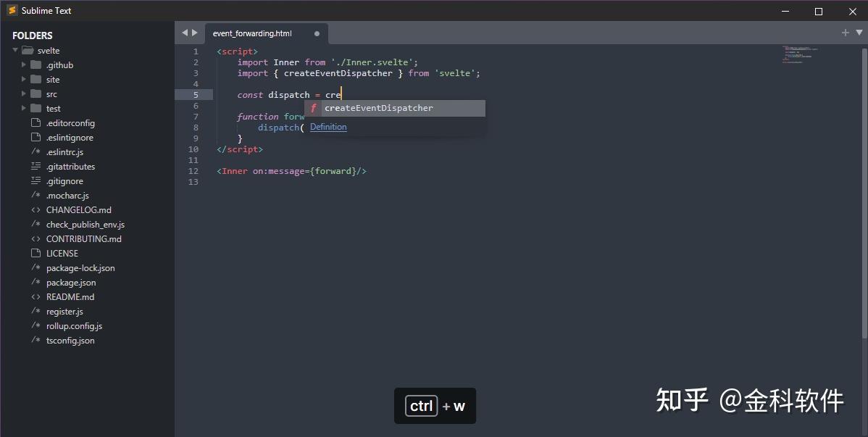Open package.json from the sidebar
868x437 pixels.
71,282
